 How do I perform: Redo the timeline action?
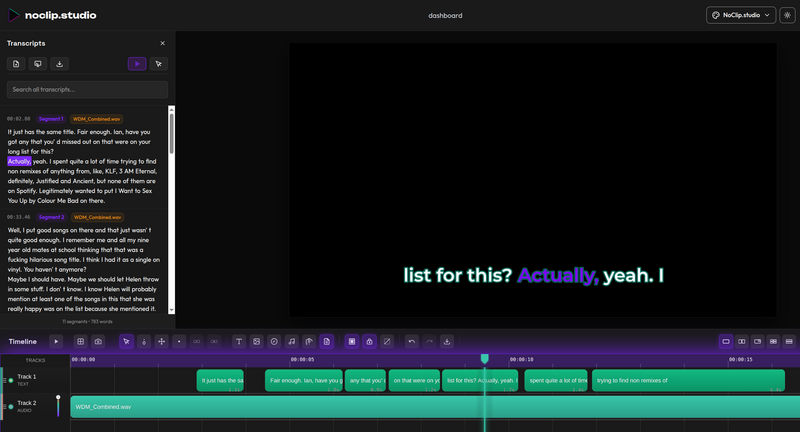point(429,342)
